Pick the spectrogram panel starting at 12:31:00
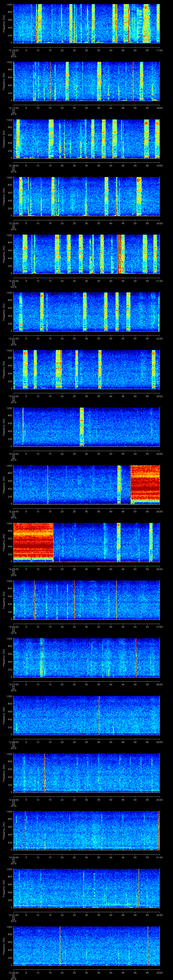173x980 pixels. tap(87, 888)
